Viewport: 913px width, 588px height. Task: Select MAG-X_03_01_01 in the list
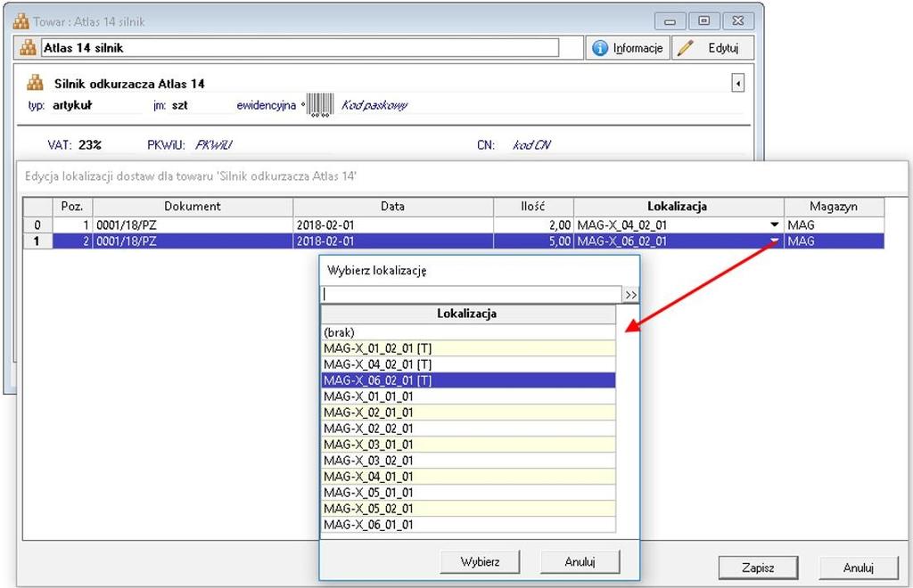(468, 445)
